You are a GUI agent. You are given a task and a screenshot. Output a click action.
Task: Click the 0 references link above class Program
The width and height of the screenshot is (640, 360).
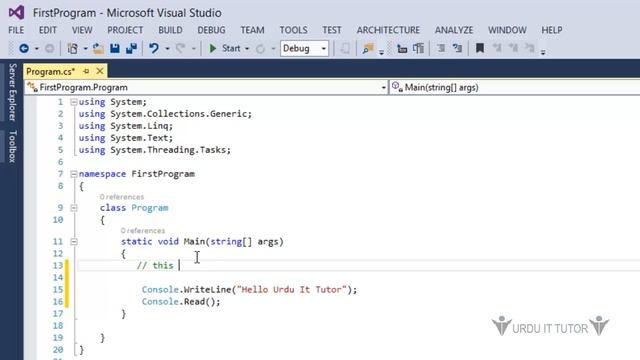[122, 197]
